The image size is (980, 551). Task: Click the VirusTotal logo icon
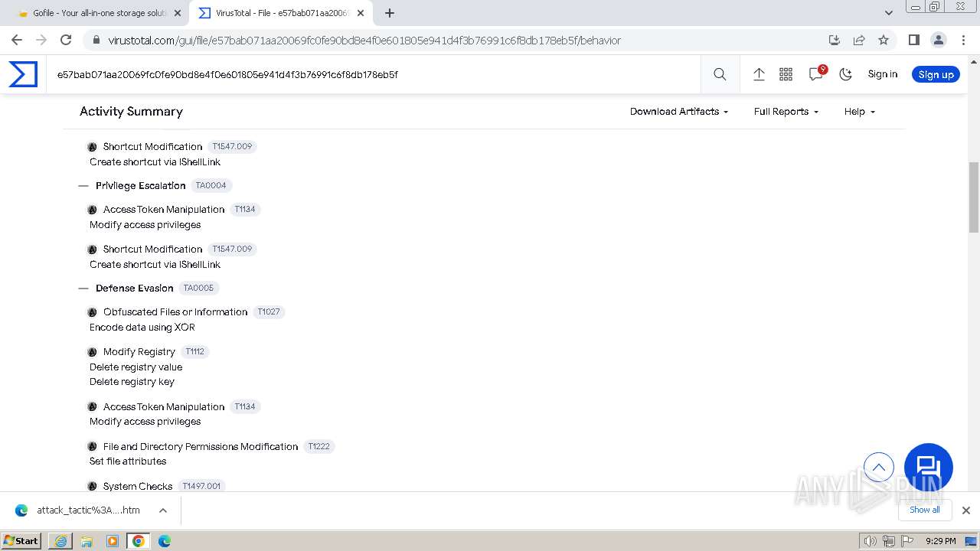tap(23, 74)
